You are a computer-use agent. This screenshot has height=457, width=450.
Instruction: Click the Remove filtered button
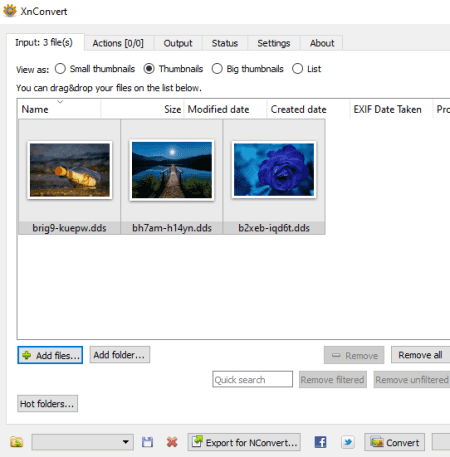pyautogui.click(x=333, y=380)
